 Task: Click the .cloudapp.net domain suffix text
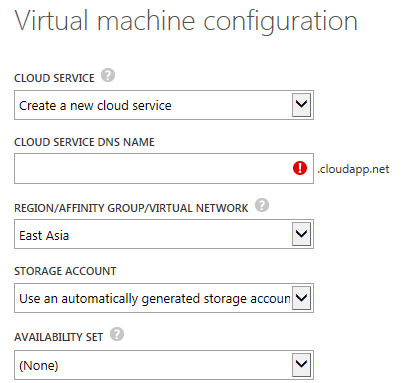click(x=353, y=169)
